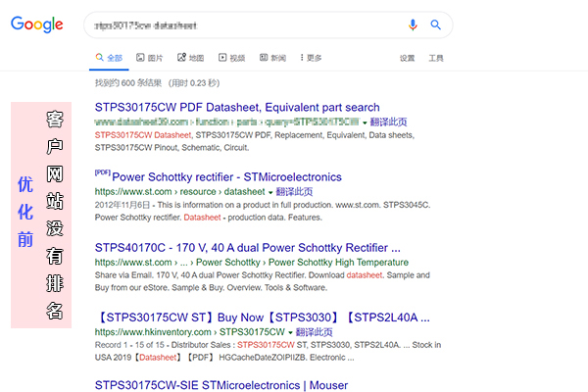This screenshot has width=588, height=392.
Task: Open STPS40170C 170 V 40 A result
Action: click(x=248, y=248)
